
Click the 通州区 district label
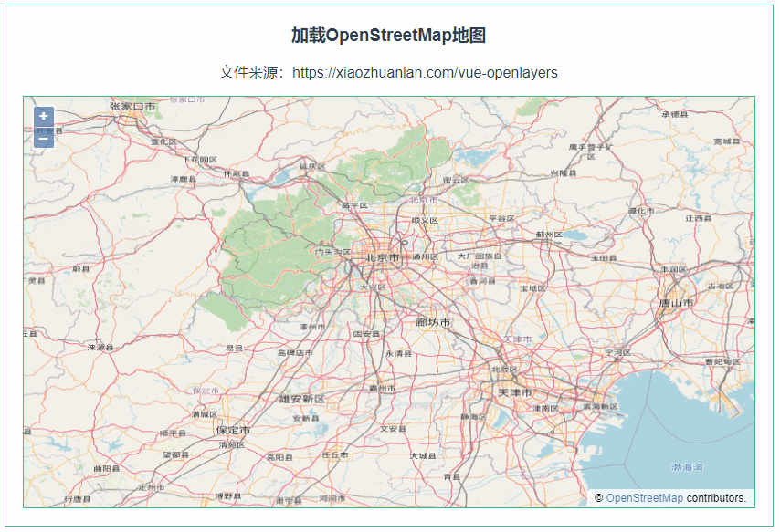[x=425, y=256]
